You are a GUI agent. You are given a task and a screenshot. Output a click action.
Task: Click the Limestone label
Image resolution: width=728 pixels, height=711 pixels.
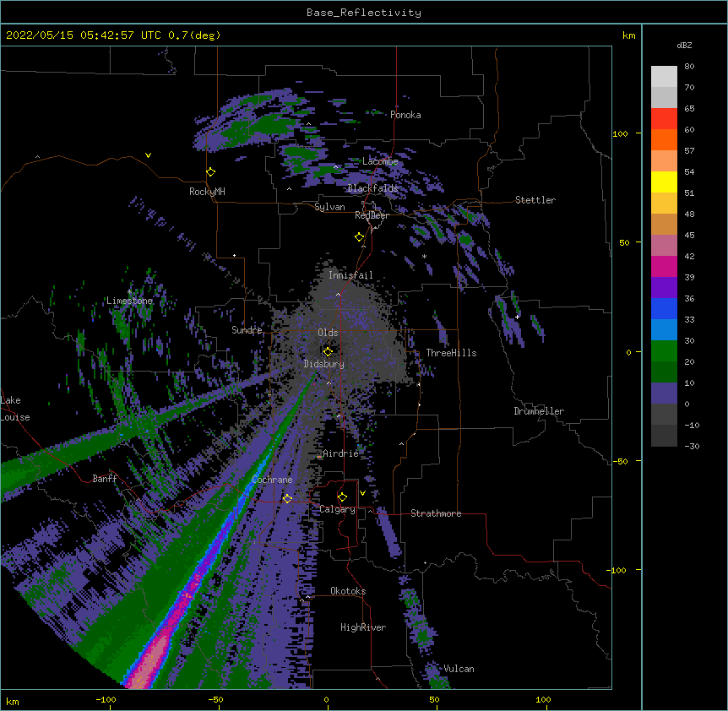click(129, 301)
